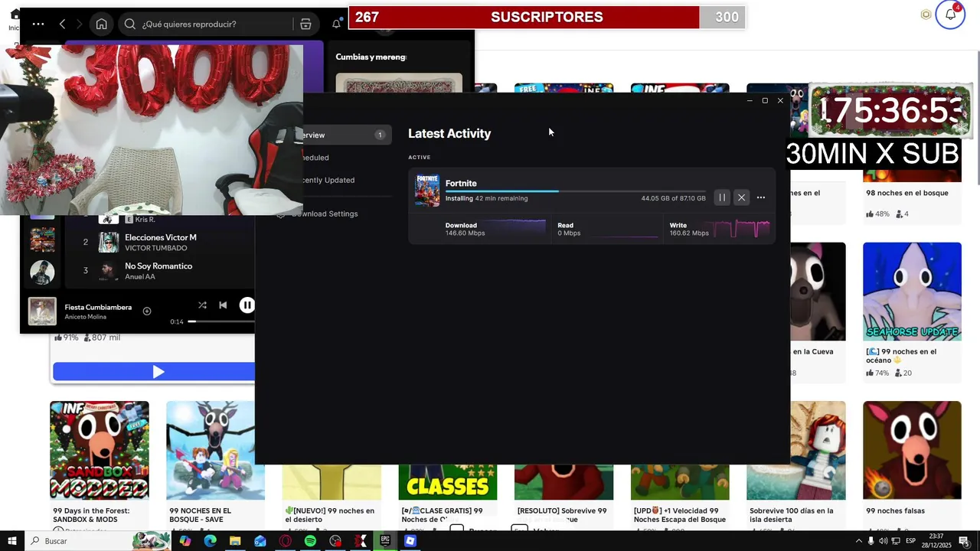The height and width of the screenshot is (551, 980).
Task: Open Roblox Robux icon near notifications
Action: [x=926, y=15]
